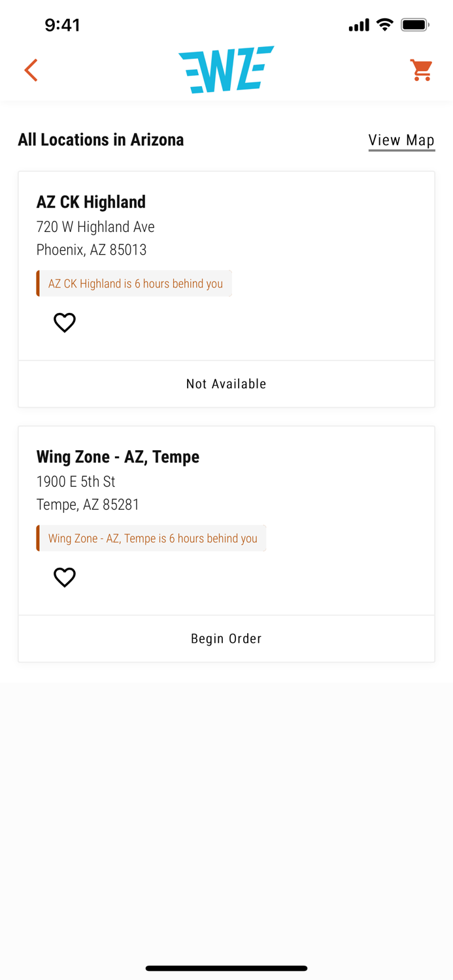Open the shopping cart

point(422,70)
